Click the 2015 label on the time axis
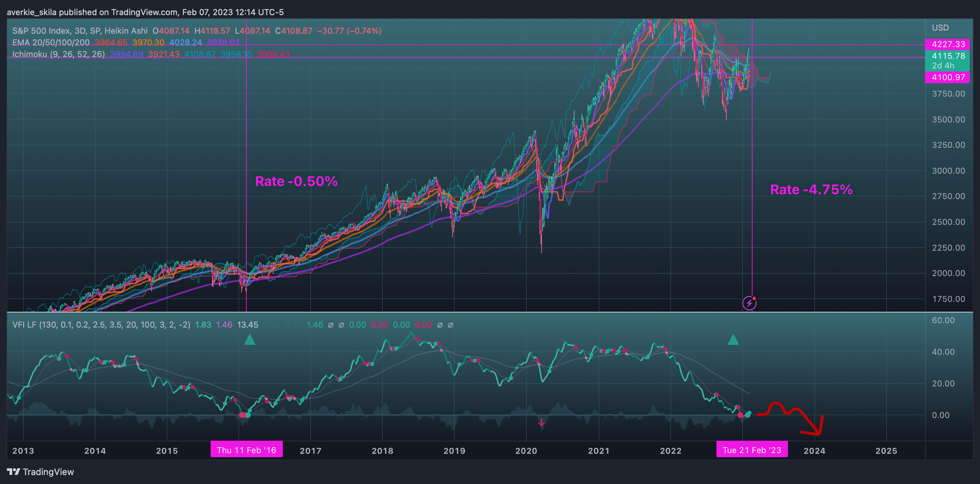 [x=167, y=451]
